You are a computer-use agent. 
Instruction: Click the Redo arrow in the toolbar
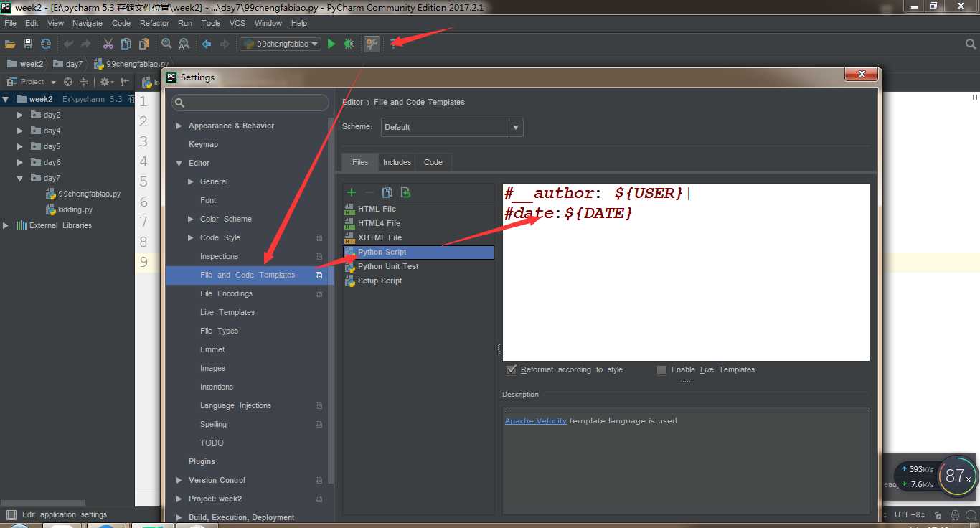[86, 44]
